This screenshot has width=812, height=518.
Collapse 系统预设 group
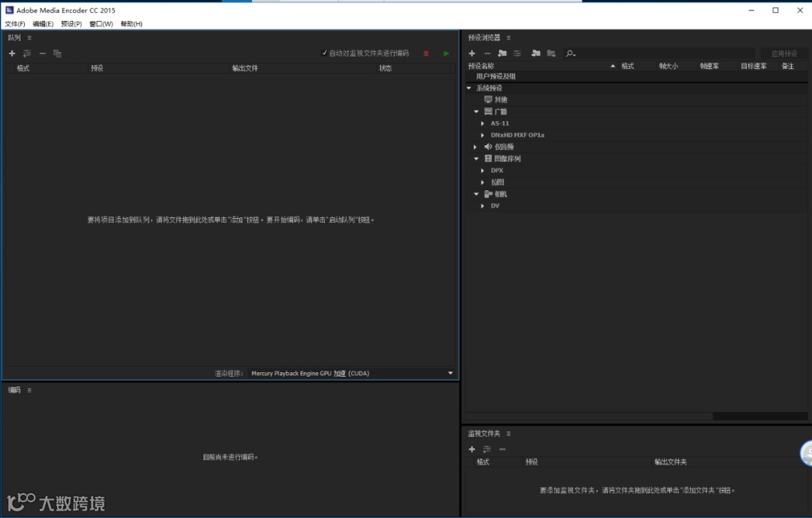(x=469, y=88)
